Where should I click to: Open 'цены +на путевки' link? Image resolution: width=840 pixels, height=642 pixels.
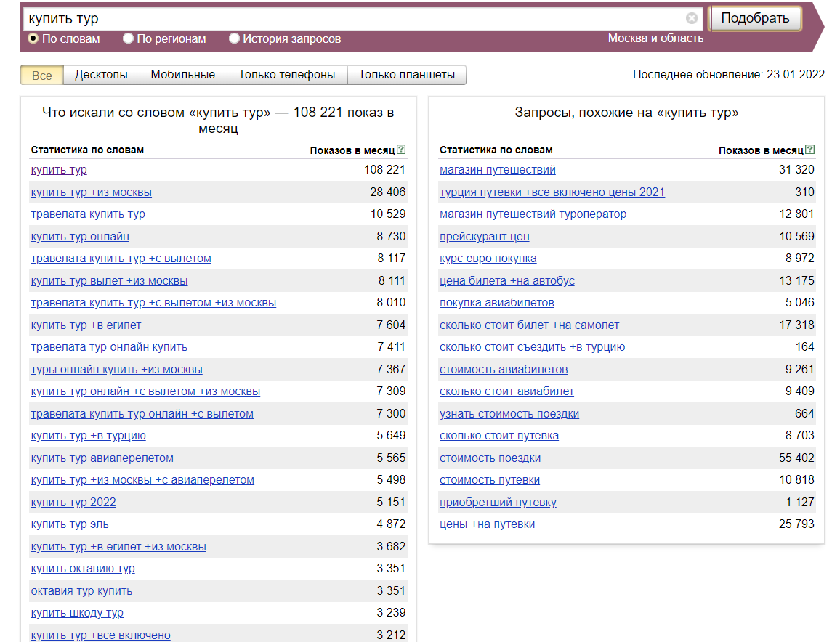click(487, 525)
